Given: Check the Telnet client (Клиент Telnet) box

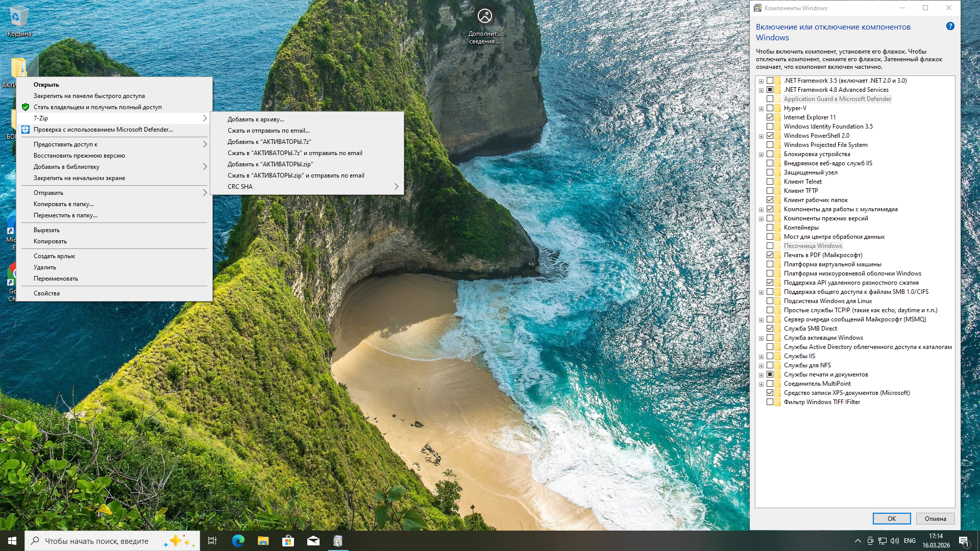Looking at the screenshot, I should (x=770, y=182).
